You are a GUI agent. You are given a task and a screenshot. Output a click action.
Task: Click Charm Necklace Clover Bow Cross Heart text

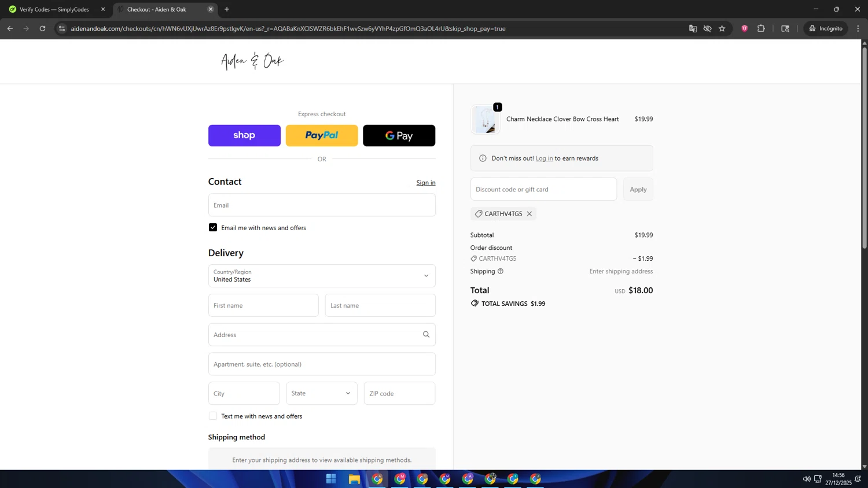click(562, 119)
